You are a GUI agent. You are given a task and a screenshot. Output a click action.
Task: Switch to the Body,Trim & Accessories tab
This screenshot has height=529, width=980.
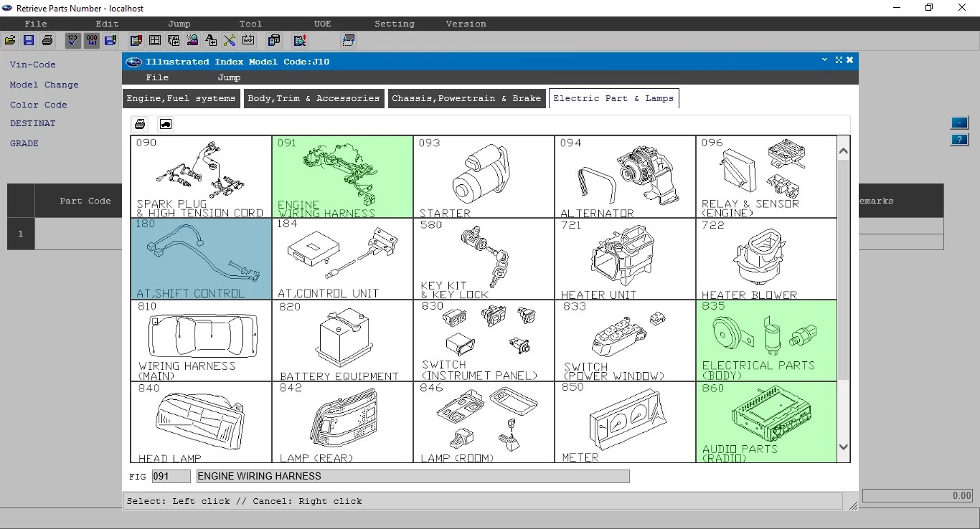coord(314,98)
